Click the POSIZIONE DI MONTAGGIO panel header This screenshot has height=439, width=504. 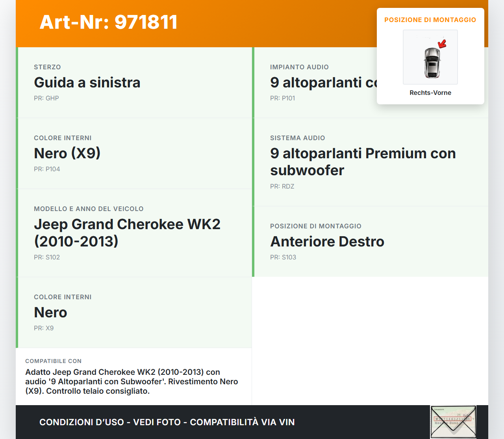click(430, 20)
